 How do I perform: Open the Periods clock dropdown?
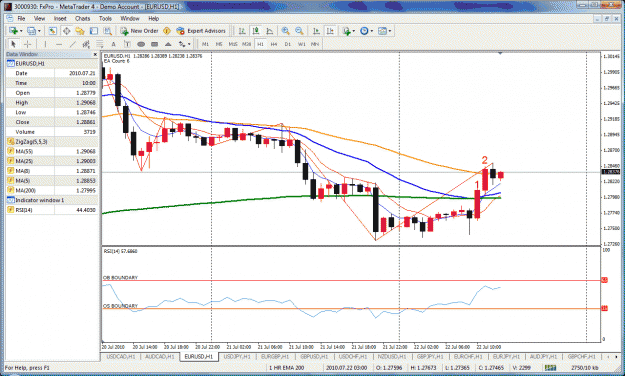coord(366,31)
